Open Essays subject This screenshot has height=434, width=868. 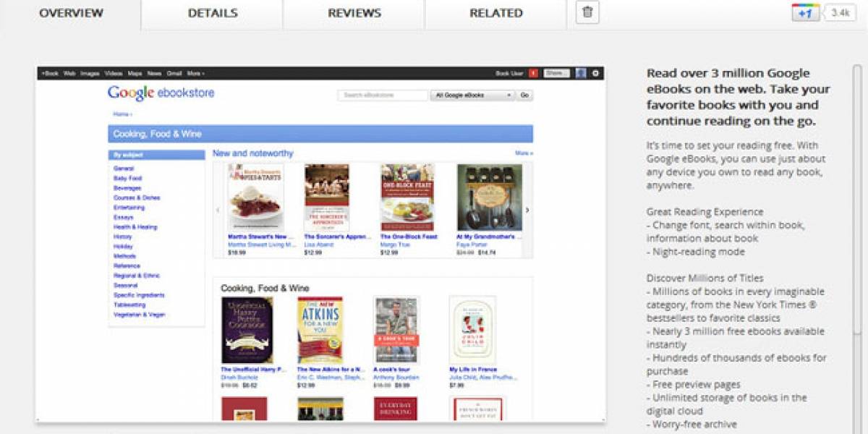[124, 217]
